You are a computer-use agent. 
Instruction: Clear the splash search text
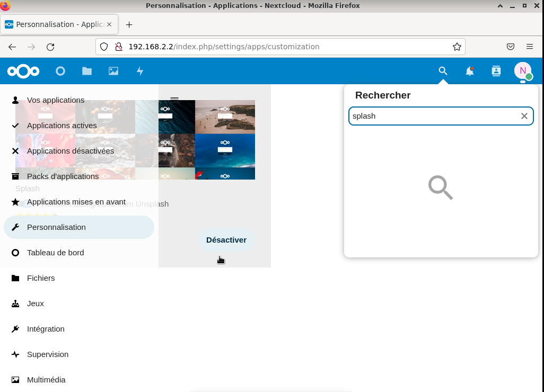[524, 116]
